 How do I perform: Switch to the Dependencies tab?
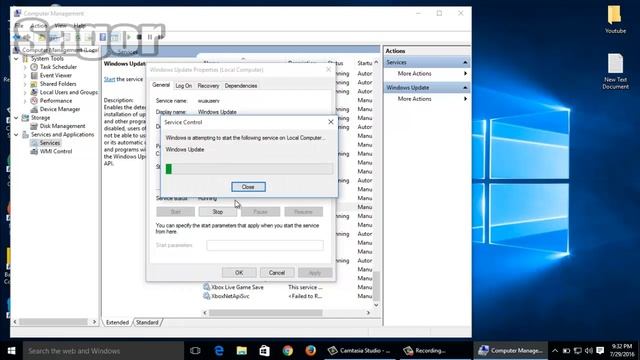[x=241, y=86]
